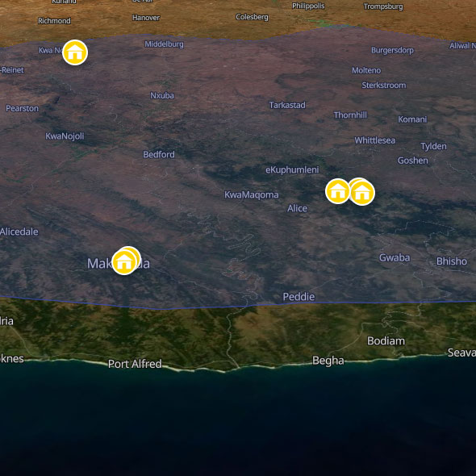Select the front house marker covering Makhanda
This screenshot has width=476, height=476.
pos(124,262)
